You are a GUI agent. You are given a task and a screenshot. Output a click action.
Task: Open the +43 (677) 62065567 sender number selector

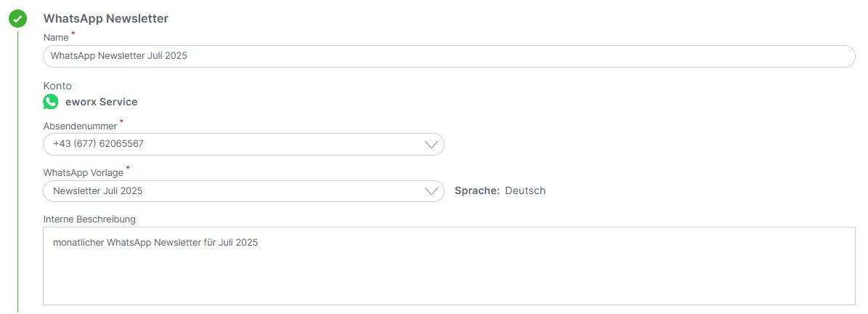243,144
